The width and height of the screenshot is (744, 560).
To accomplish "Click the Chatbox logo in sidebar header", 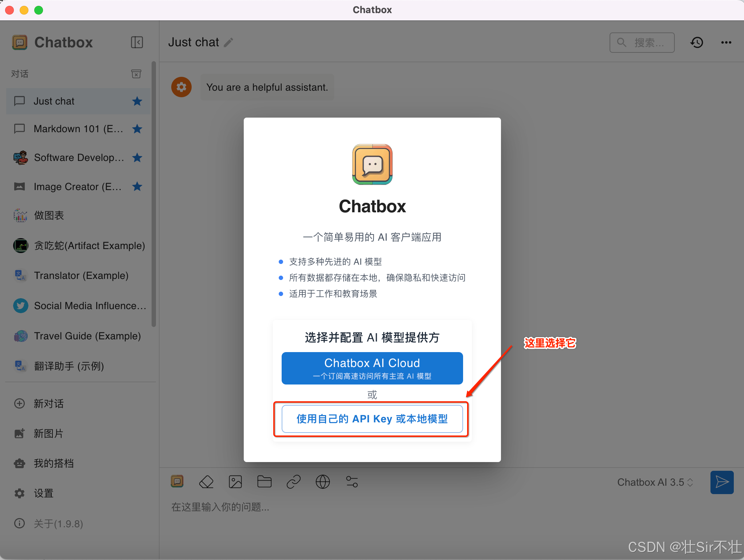I will (x=20, y=42).
